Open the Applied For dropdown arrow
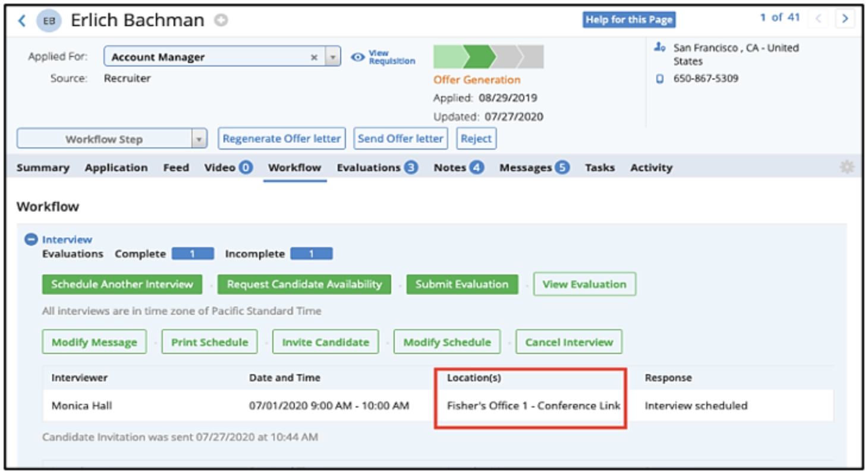 (333, 57)
